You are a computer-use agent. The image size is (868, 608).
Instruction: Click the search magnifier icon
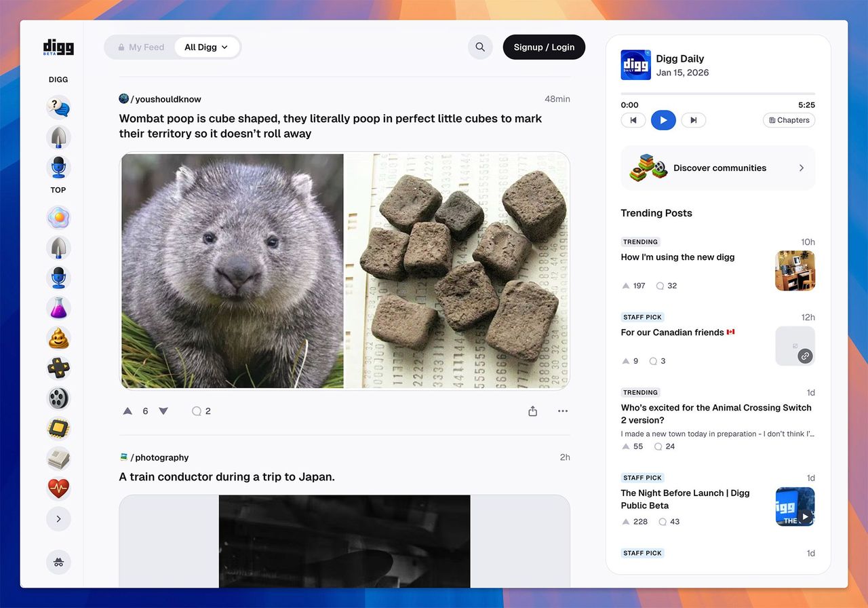pos(480,47)
